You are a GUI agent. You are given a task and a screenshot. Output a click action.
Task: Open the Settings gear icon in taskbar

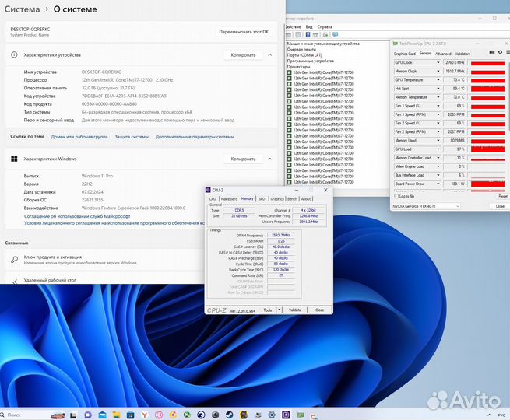coord(272,415)
